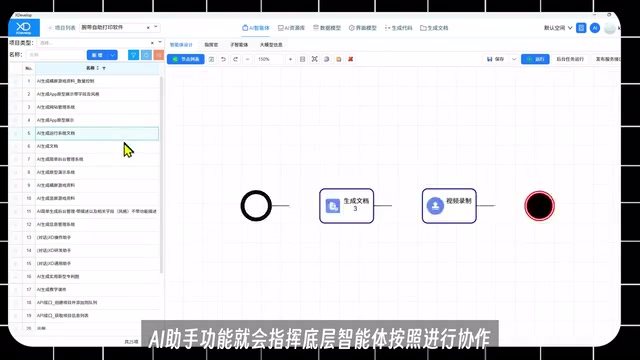Click the blue AI round avatar icon
Image resolution: width=640 pixels, height=360 pixels.
[x=595, y=28]
